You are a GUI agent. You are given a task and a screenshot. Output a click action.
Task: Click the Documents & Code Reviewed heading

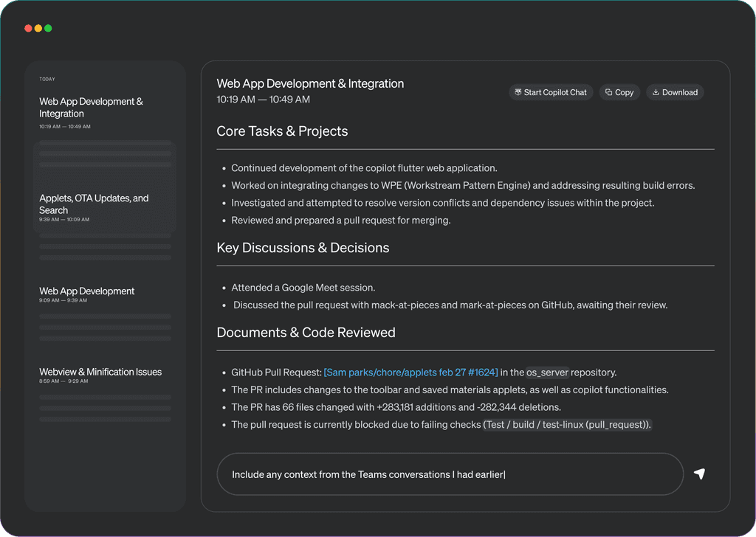[306, 333]
